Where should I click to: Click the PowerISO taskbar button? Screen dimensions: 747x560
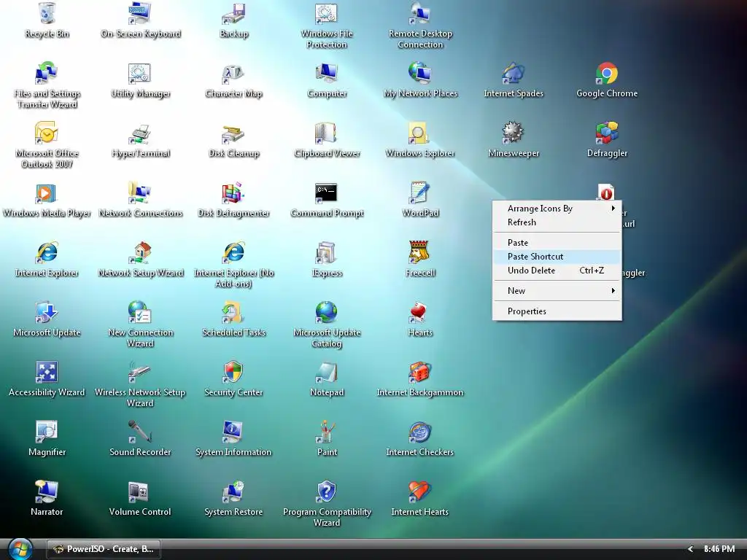[104, 549]
